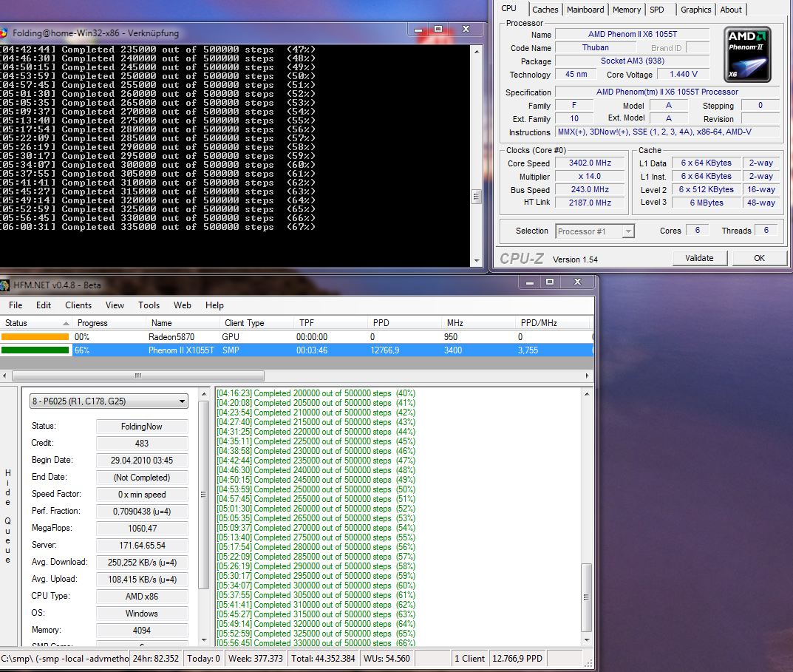
Task: Click the log viewer scroll-up arrow
Action: (587, 394)
